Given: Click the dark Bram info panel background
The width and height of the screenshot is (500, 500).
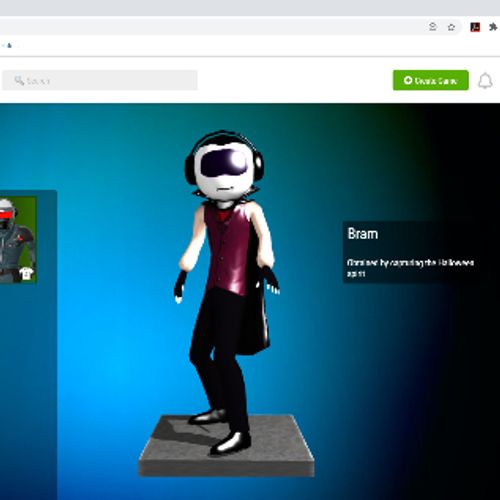Looking at the screenshot, I should tap(417, 252).
